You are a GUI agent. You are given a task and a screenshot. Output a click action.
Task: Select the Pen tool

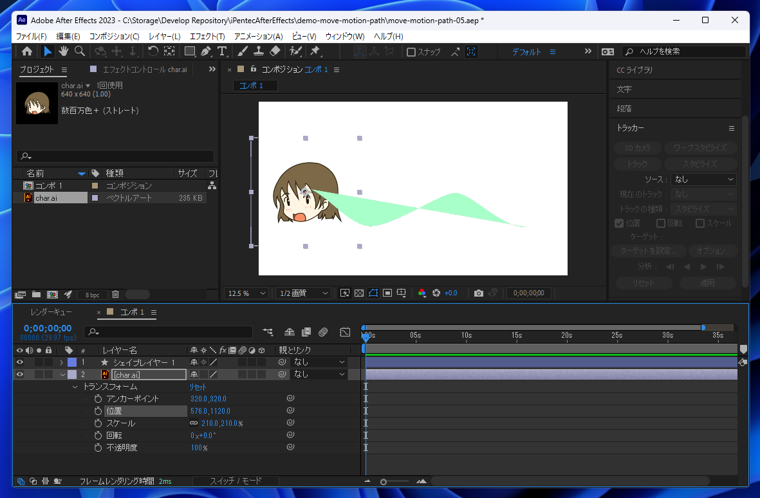point(206,52)
